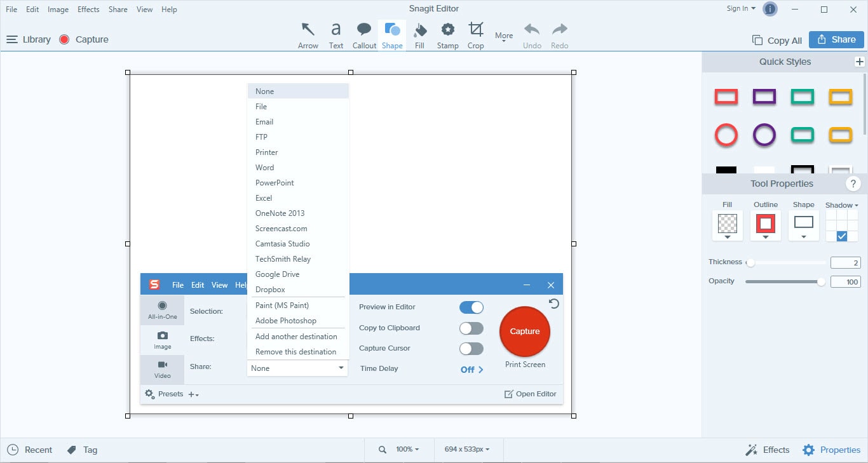Click the Opacity slider handle
The height and width of the screenshot is (463, 868).
coord(821,281)
